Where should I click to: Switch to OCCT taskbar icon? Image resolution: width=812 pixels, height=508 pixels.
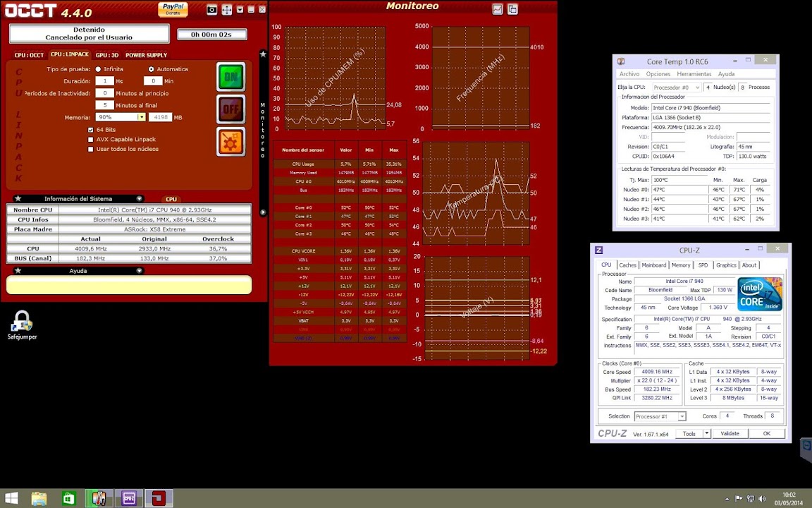click(159, 499)
